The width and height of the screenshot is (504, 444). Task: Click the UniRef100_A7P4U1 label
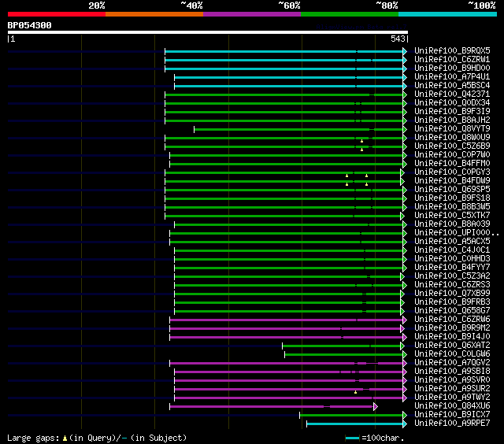point(452,77)
